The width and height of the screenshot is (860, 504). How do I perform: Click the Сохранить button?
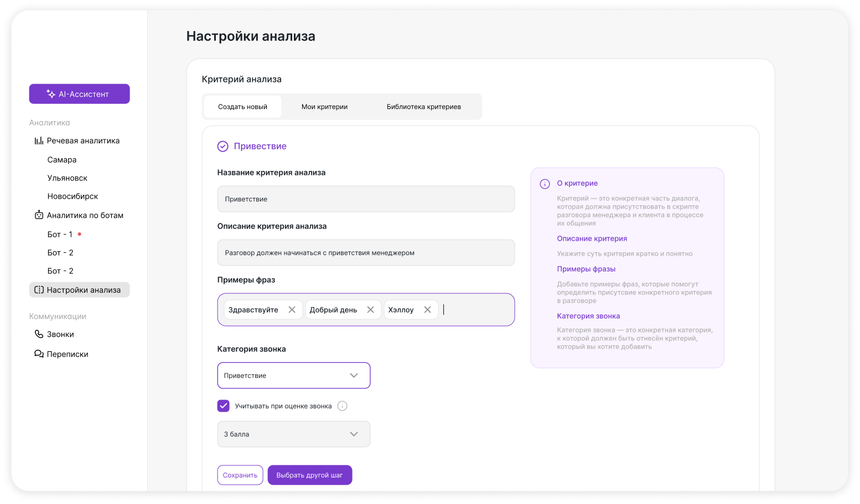240,475
